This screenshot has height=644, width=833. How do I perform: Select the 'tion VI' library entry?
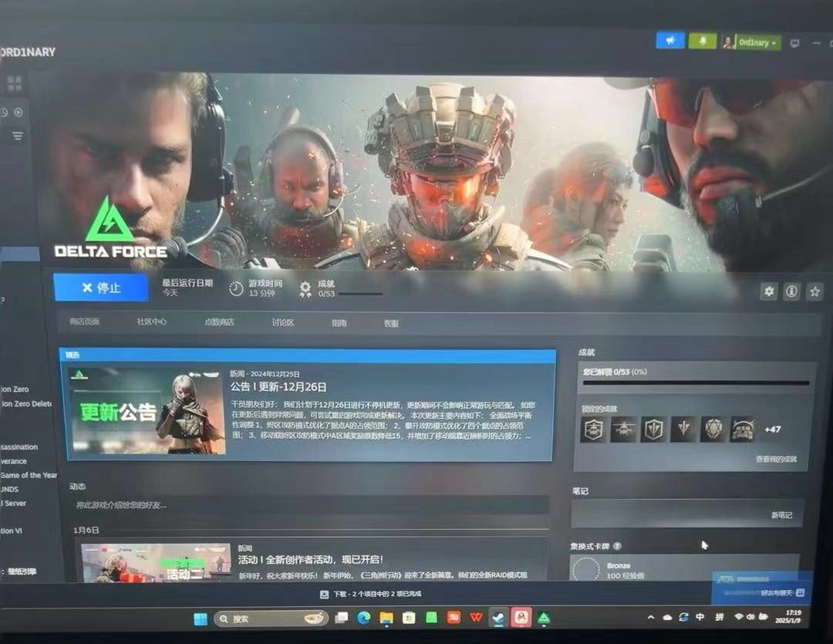[11, 531]
